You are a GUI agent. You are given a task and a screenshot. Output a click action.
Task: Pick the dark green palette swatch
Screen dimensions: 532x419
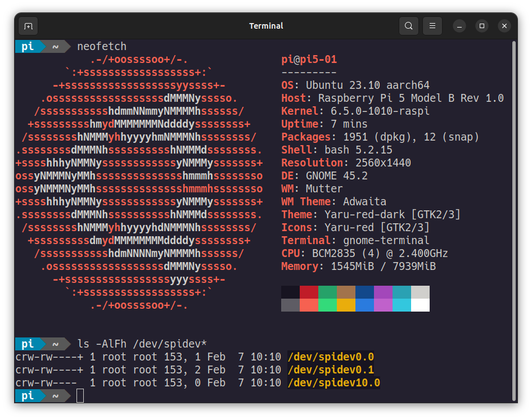[x=327, y=292]
